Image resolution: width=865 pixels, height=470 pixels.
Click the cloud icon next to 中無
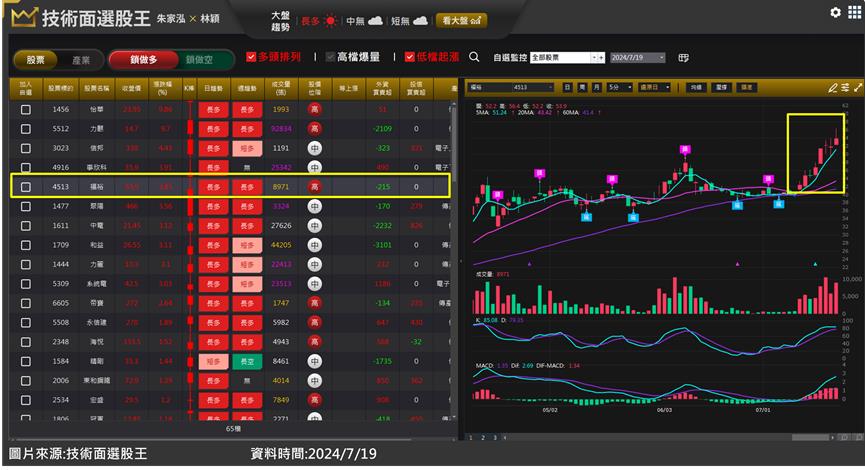coord(375,21)
